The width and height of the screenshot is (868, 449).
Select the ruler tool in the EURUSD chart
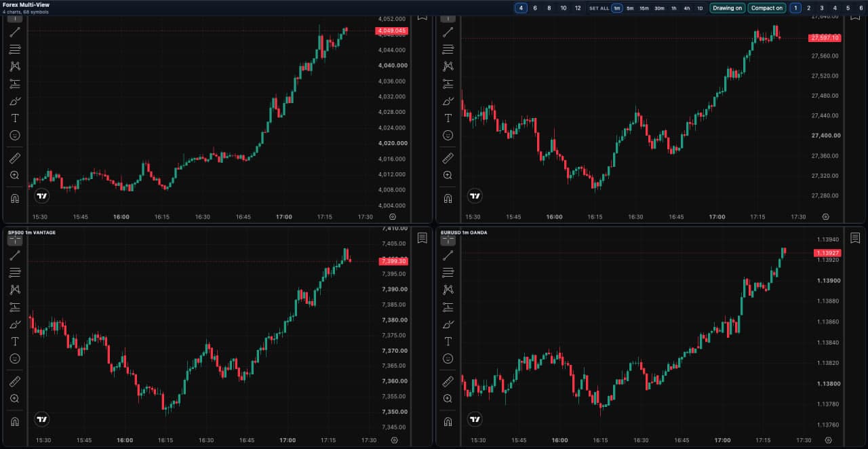[448, 381]
